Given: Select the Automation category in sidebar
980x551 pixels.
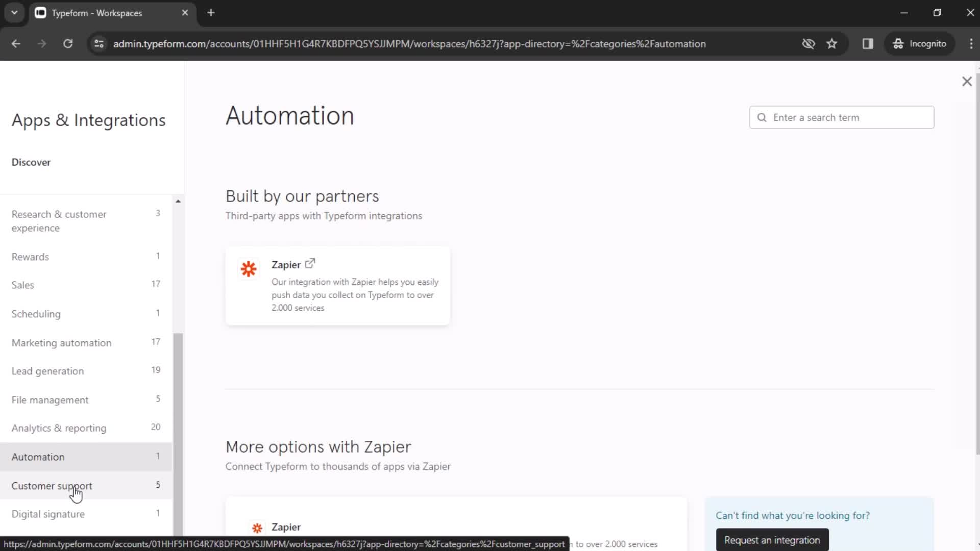Looking at the screenshot, I should [x=38, y=456].
